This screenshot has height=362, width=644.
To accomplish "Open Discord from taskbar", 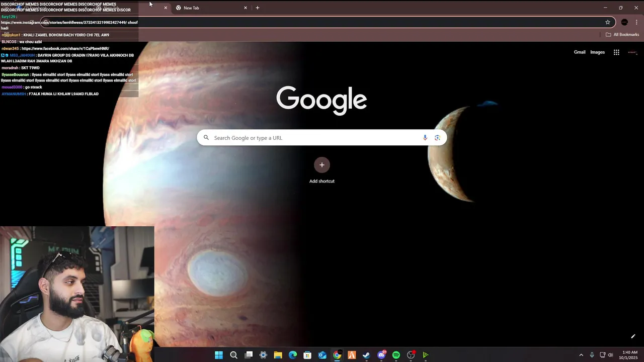I will click(381, 355).
